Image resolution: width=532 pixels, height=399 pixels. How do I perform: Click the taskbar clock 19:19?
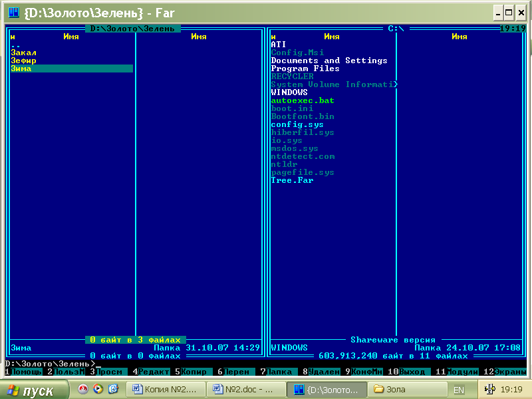point(511,390)
